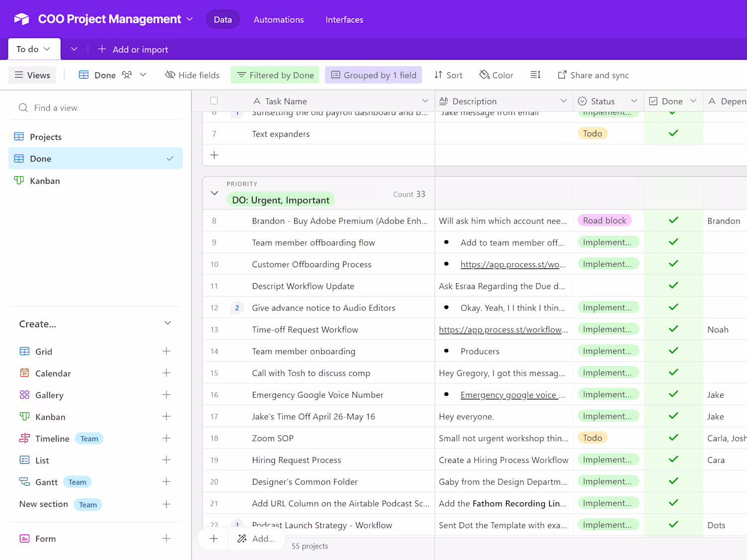Open the Add magic wand button
This screenshot has height=560, width=747.
pyautogui.click(x=256, y=539)
